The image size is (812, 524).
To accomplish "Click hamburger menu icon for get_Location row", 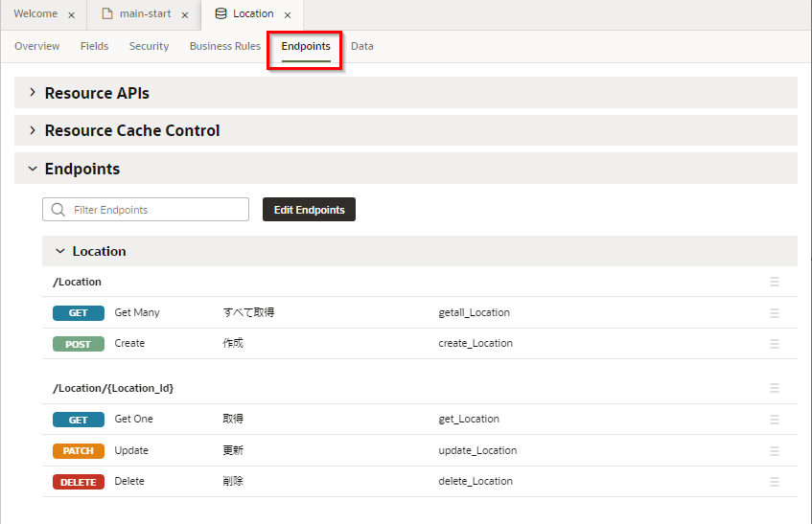I will [775, 420].
